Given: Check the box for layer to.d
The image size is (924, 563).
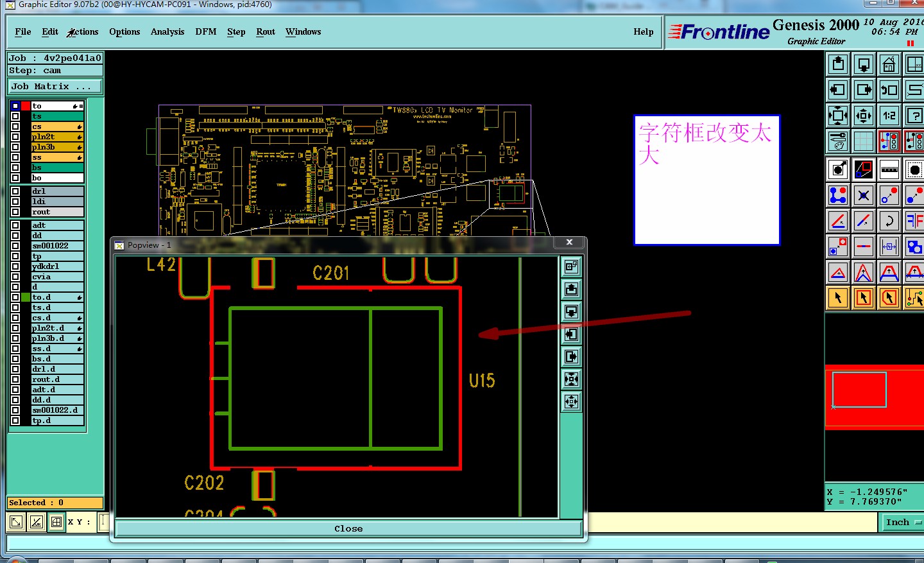Looking at the screenshot, I should pyautogui.click(x=15, y=297).
